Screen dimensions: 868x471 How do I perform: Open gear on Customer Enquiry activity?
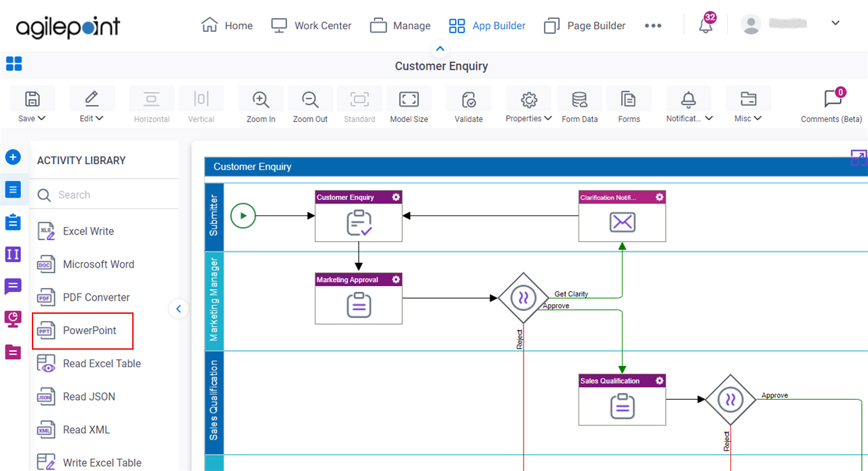[x=396, y=197]
